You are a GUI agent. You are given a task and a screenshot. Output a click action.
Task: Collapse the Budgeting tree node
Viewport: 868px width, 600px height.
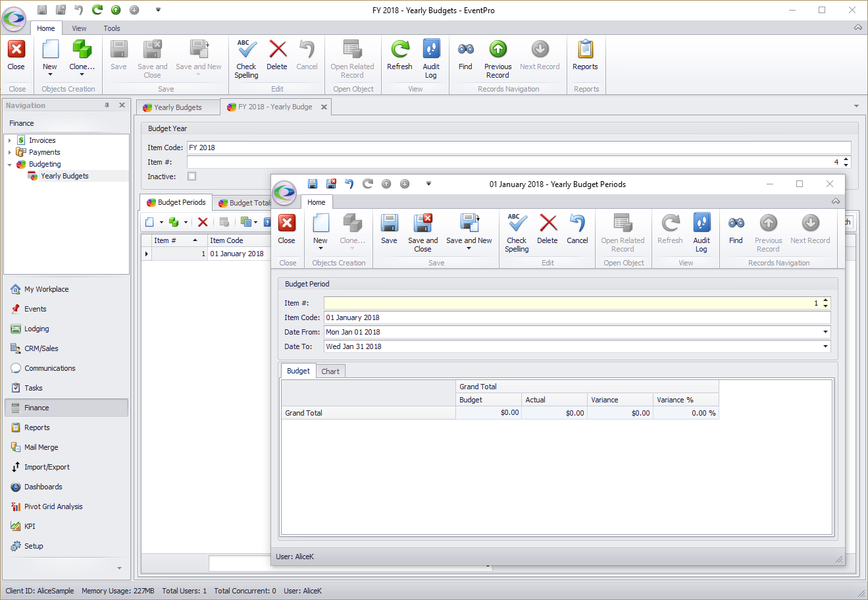point(9,164)
